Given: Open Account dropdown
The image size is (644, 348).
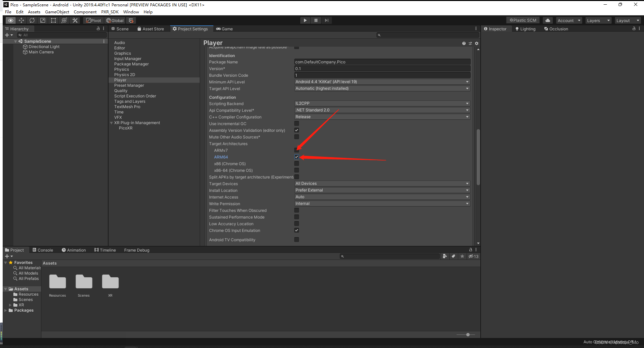Looking at the screenshot, I should point(569,20).
